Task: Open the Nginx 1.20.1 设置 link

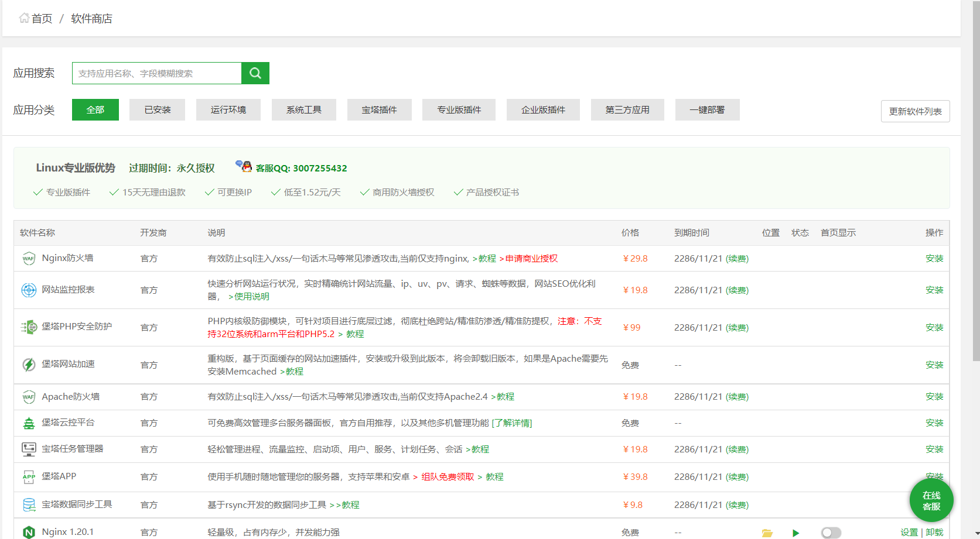Action: coord(909,532)
